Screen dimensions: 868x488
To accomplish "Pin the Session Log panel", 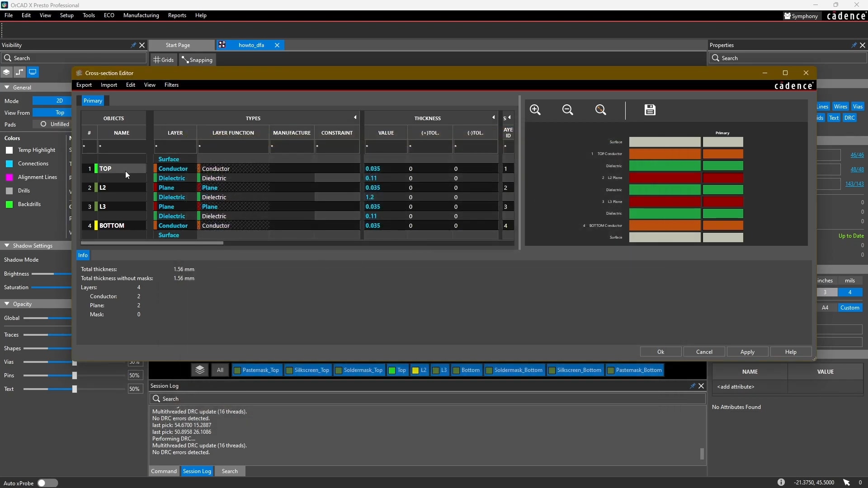I will coord(693,386).
